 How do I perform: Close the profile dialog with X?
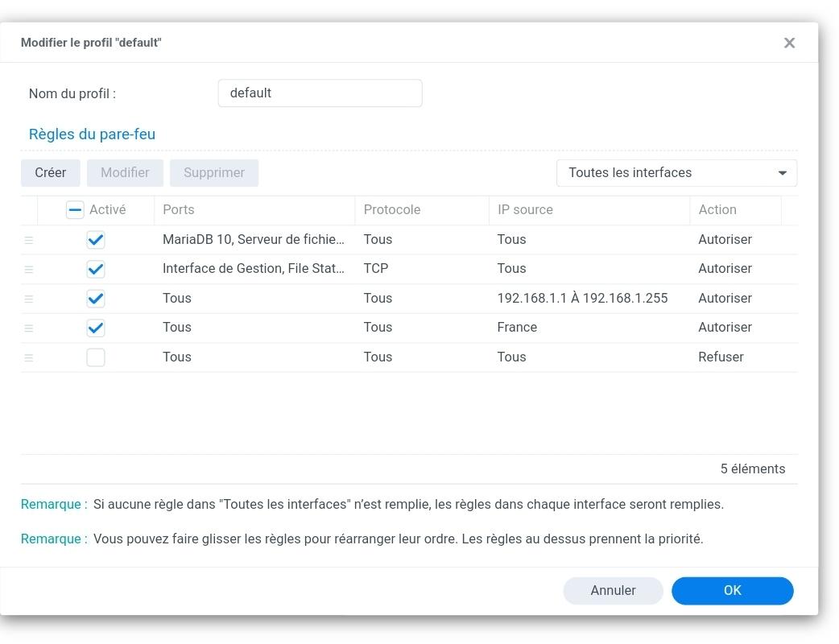pyautogui.click(x=789, y=43)
